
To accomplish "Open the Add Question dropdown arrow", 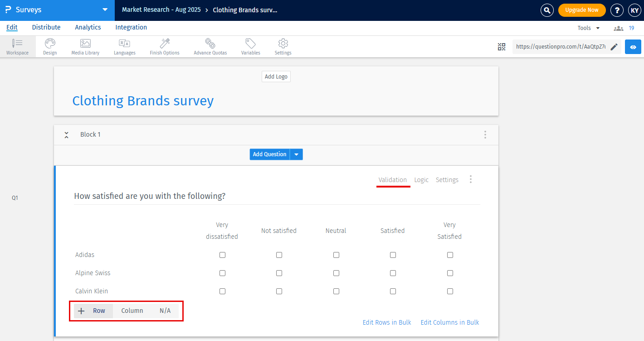I will pos(296,154).
